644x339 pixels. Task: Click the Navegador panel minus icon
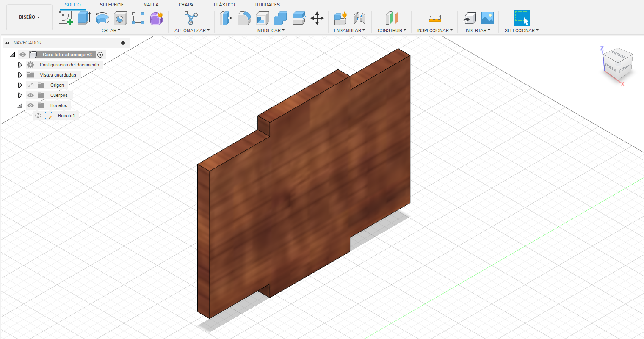pos(123,43)
